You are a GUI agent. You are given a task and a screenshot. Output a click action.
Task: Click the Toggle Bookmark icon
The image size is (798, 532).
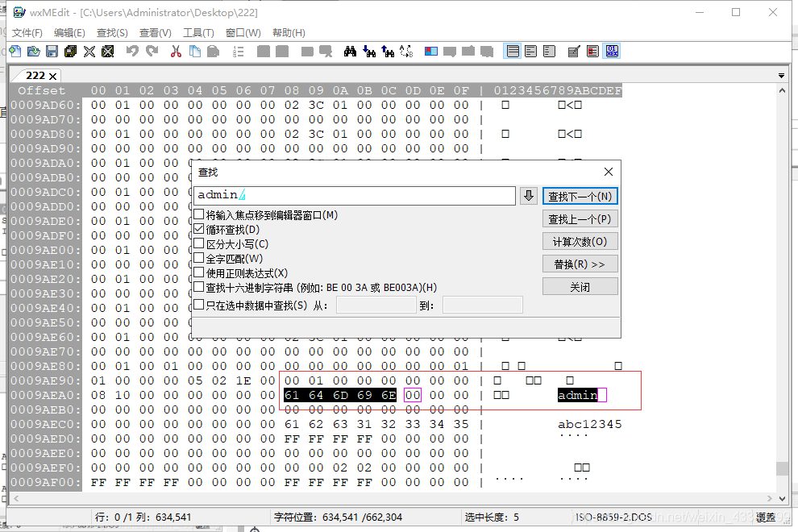tap(431, 52)
